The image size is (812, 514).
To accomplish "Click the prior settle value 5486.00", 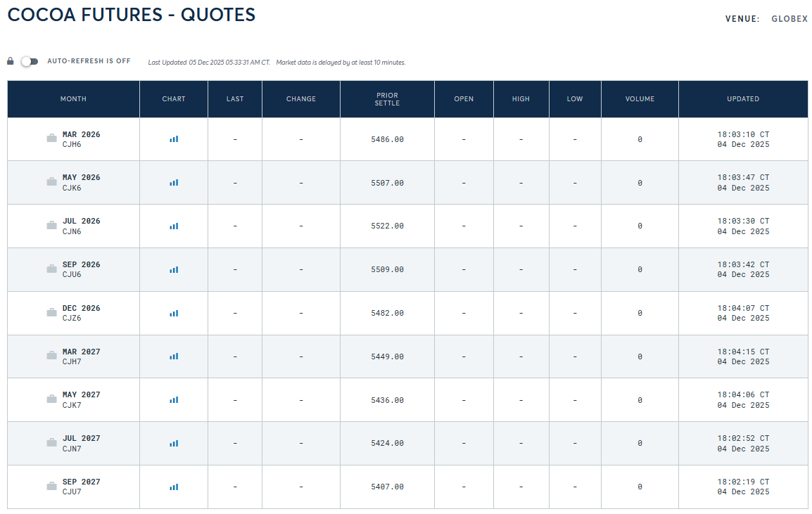I will tap(388, 140).
